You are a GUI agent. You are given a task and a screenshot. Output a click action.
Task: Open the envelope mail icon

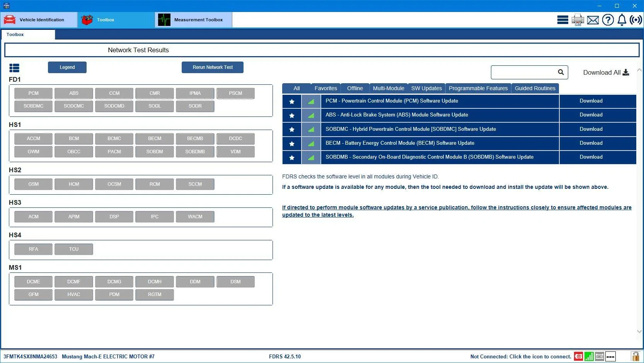pyautogui.click(x=593, y=20)
